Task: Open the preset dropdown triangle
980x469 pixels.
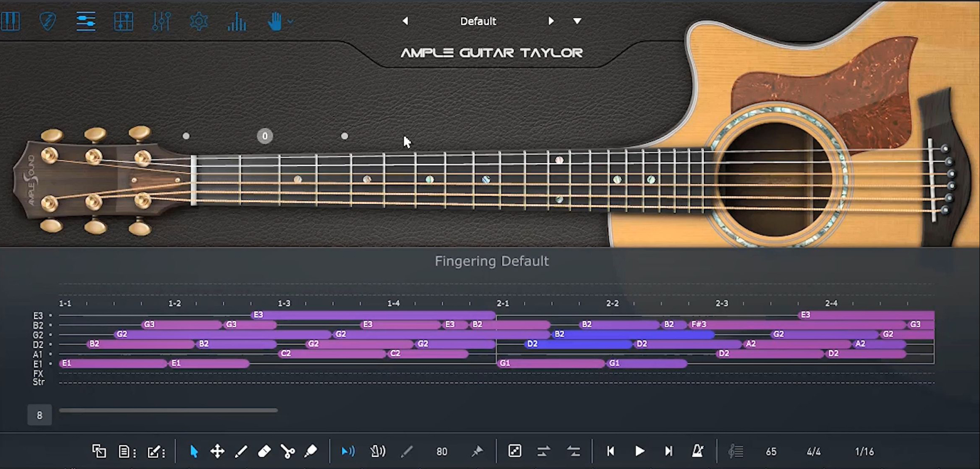Action: tap(577, 21)
